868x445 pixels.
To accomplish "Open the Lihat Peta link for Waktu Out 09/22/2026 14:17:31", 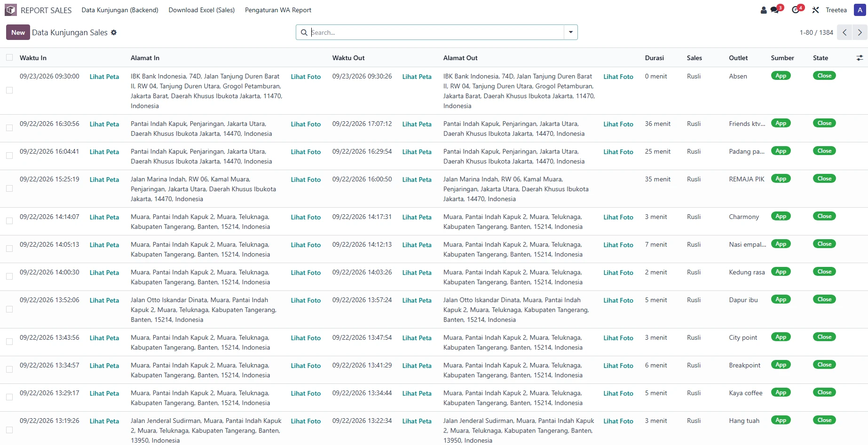I will (417, 217).
